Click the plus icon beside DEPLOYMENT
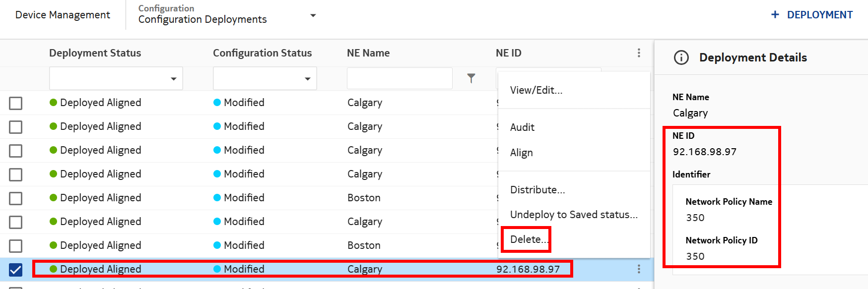Image resolution: width=868 pixels, height=289 pixels. point(775,15)
